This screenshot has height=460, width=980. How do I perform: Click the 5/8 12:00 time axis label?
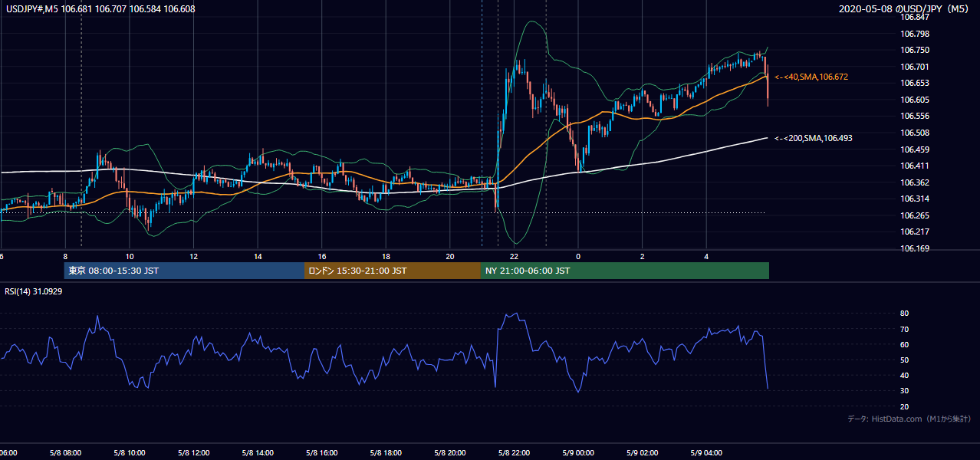click(194, 452)
